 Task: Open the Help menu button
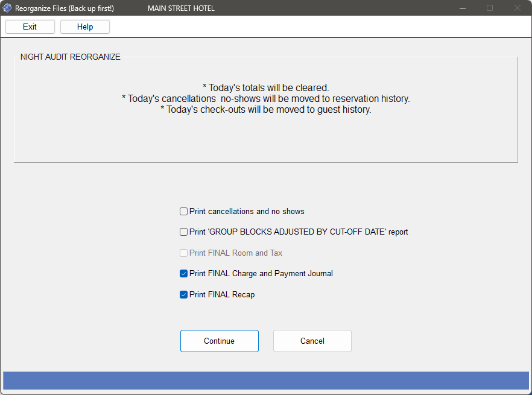[85, 27]
